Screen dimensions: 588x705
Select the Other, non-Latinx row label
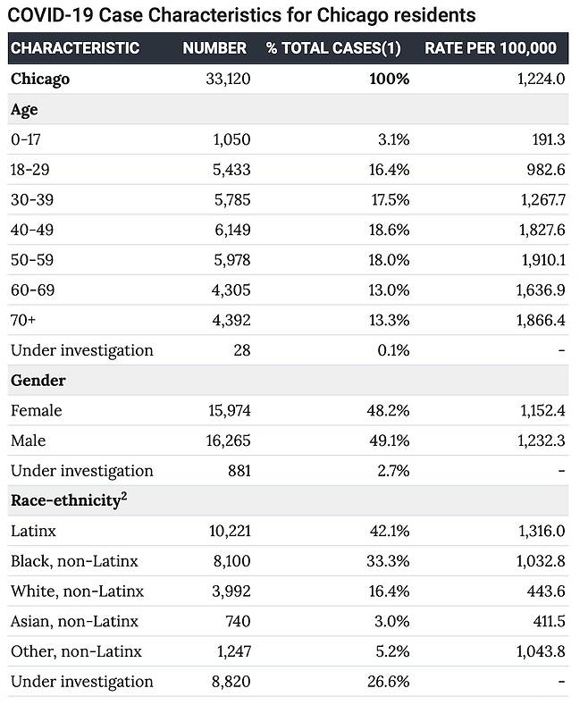tap(77, 651)
